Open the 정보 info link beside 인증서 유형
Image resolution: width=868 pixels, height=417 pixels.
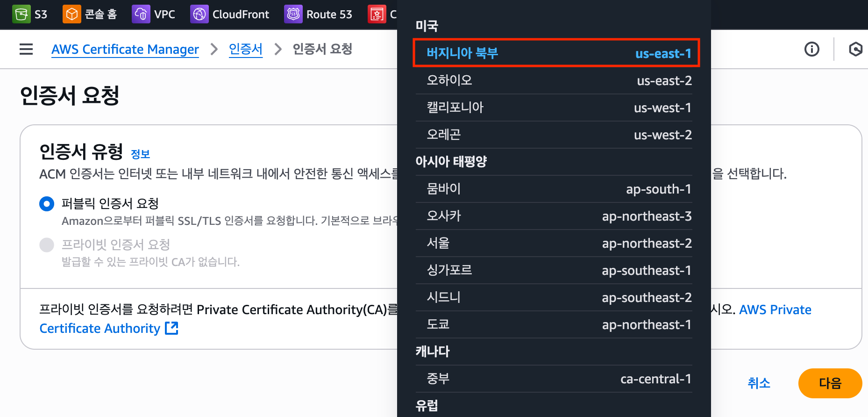140,154
